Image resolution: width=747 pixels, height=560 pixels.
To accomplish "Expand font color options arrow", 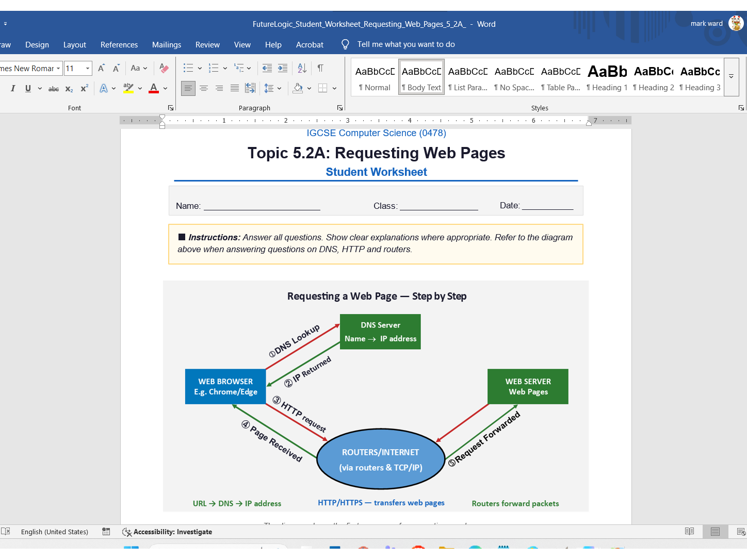I will click(165, 88).
